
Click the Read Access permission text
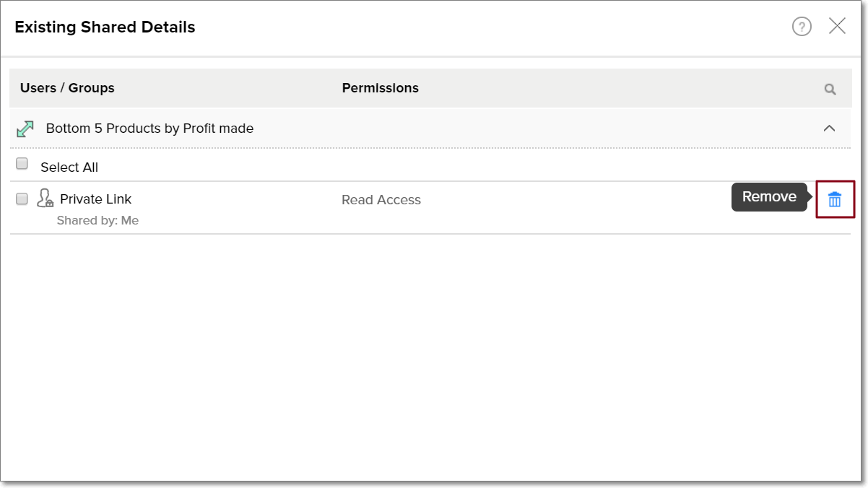pos(381,200)
